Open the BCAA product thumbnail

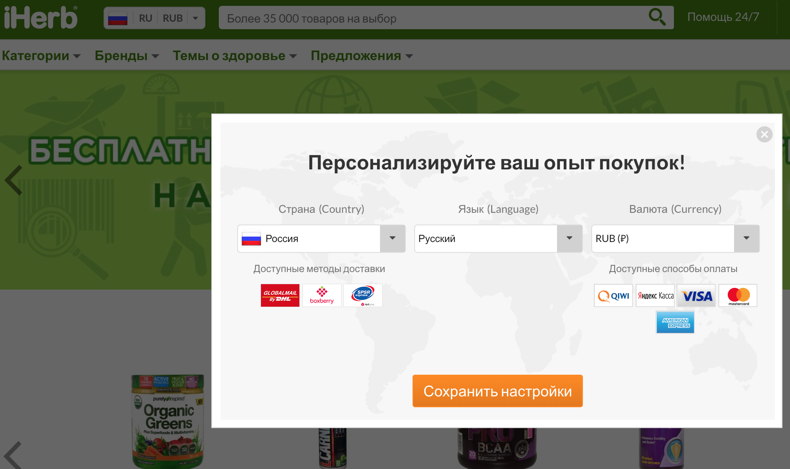coord(497,448)
